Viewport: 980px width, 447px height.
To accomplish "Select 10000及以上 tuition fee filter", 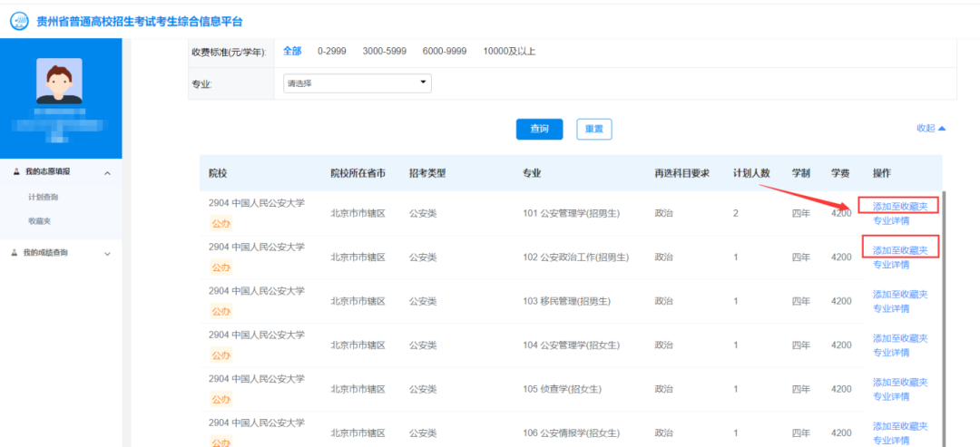I will click(509, 51).
